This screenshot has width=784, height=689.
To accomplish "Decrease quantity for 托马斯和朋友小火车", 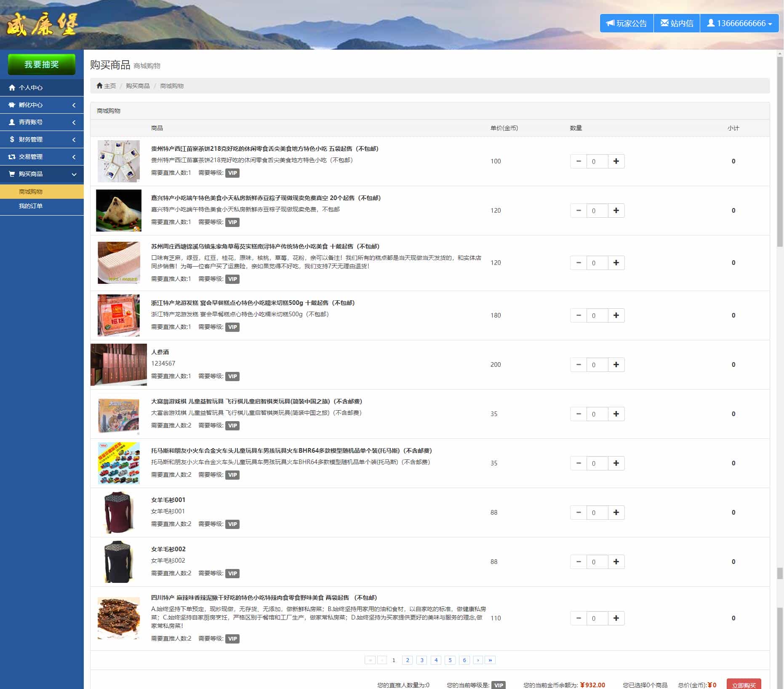I will tap(579, 463).
